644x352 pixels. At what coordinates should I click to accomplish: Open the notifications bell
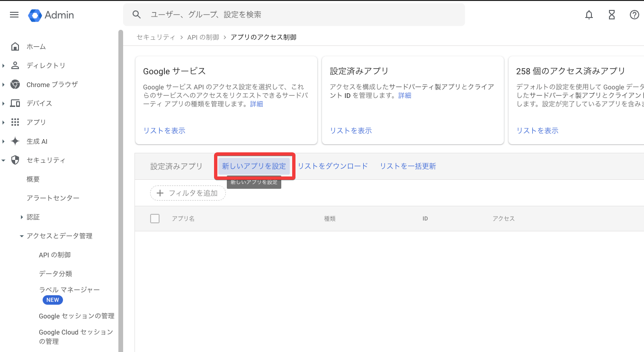(589, 15)
